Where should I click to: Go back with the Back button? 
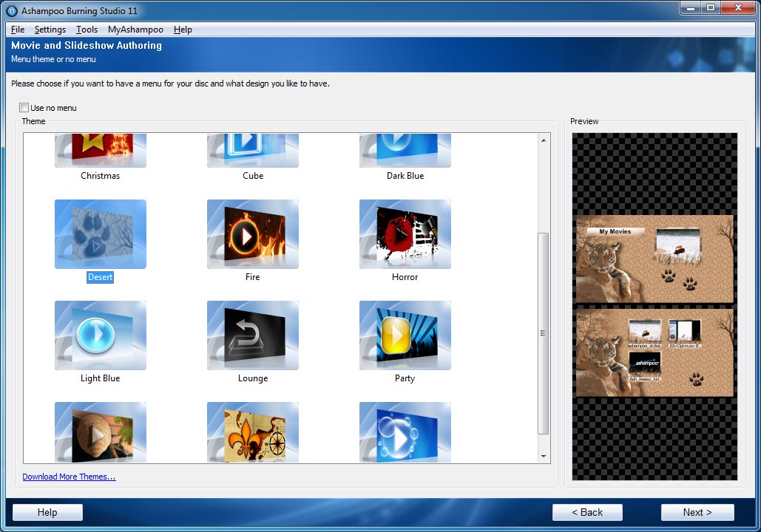tap(587, 512)
